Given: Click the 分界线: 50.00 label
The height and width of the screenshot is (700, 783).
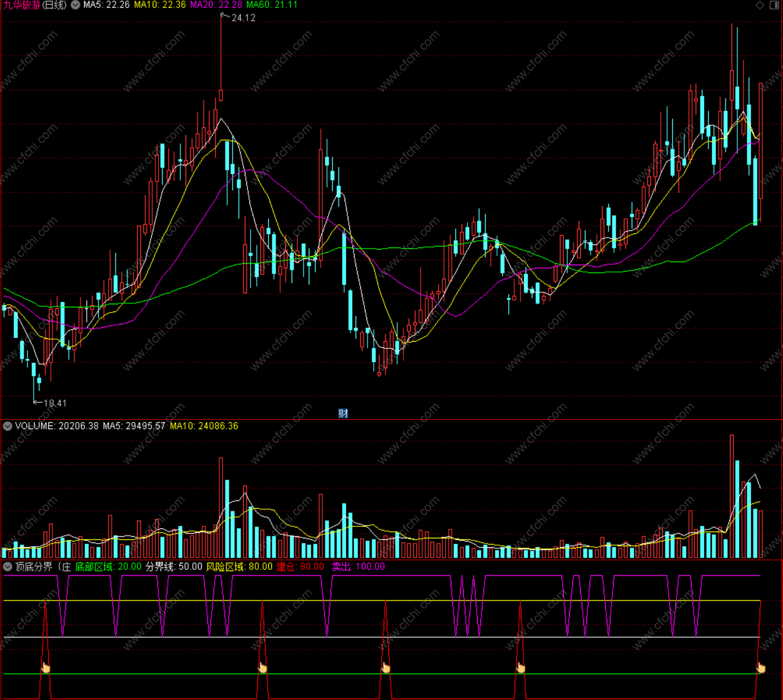Looking at the screenshot, I should pos(174,567).
